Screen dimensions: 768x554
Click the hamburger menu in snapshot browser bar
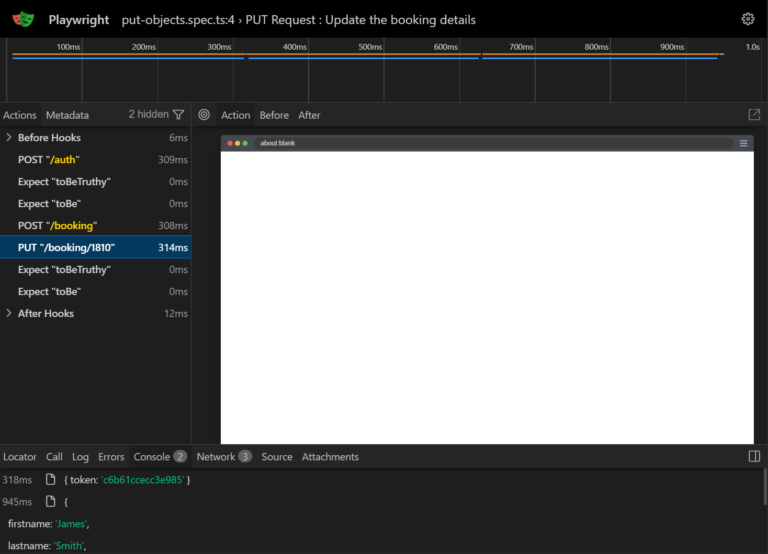pyautogui.click(x=743, y=143)
